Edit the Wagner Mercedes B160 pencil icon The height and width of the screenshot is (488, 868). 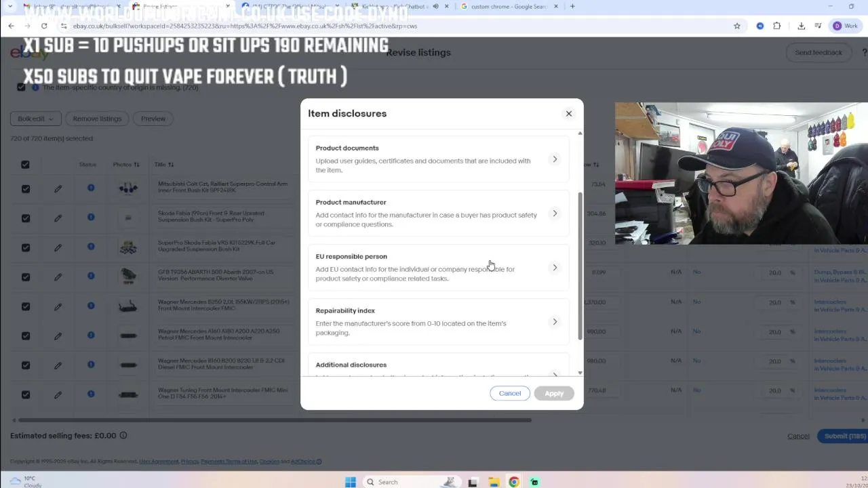click(x=58, y=365)
